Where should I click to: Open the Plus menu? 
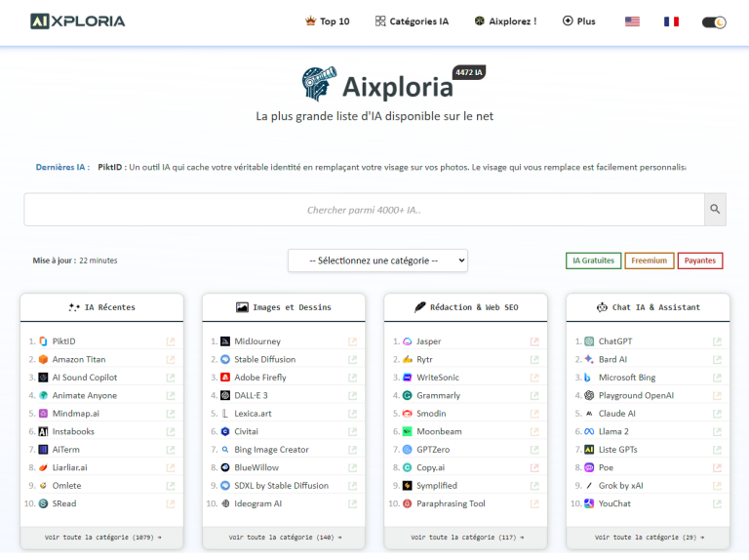(x=579, y=21)
